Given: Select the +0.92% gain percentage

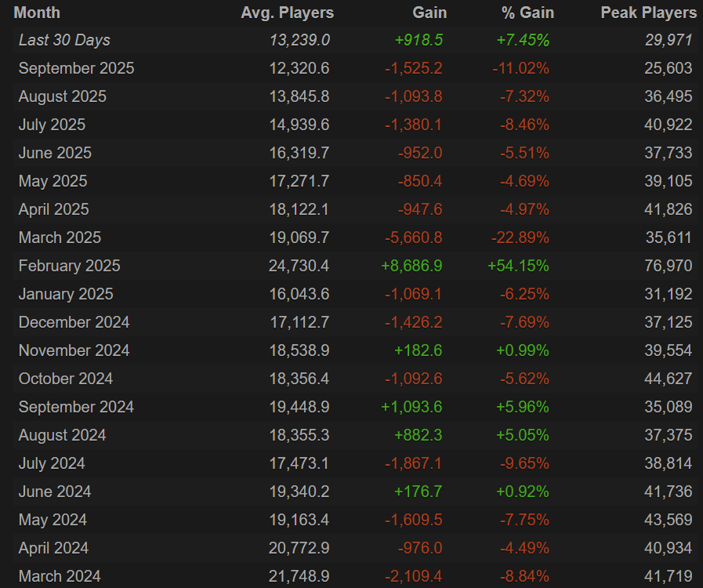Looking at the screenshot, I should [522, 492].
